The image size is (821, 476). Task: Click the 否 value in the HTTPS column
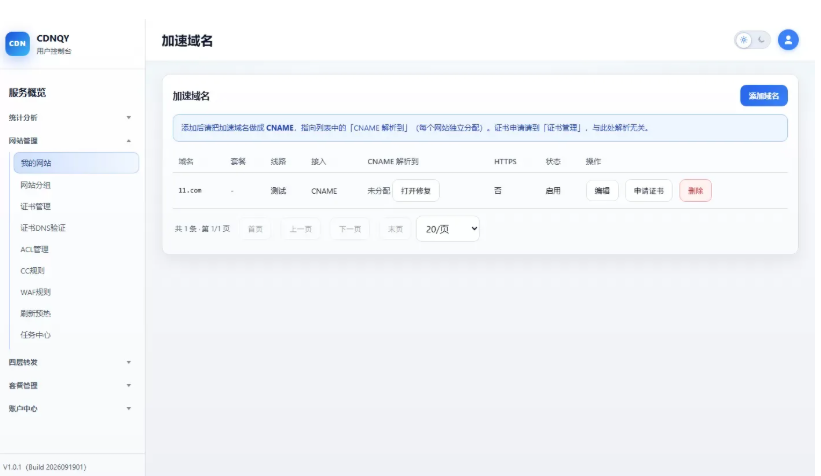498,191
